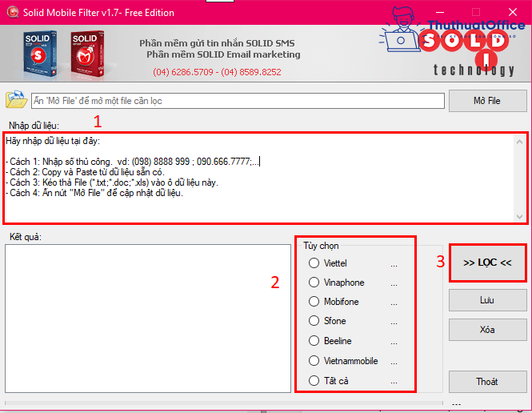Click the blue SOLID SMS software box

pyautogui.click(x=40, y=54)
